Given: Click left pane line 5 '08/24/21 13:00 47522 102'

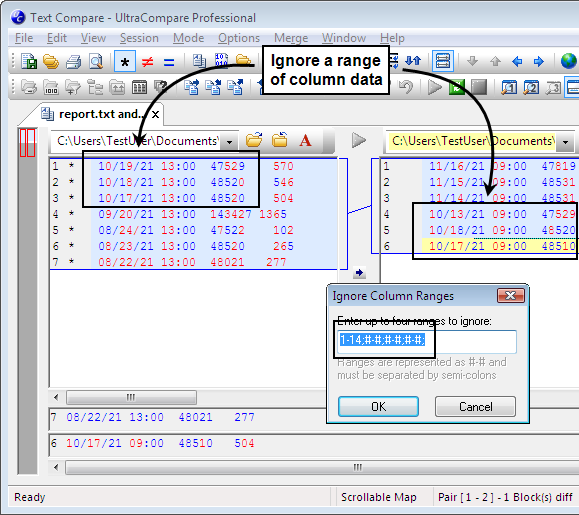Looking at the screenshot, I should 193,230.
